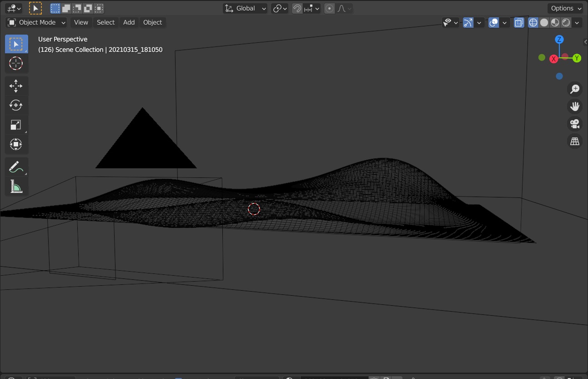The width and height of the screenshot is (588, 379).
Task: Click the pan view hand button
Action: point(575,106)
